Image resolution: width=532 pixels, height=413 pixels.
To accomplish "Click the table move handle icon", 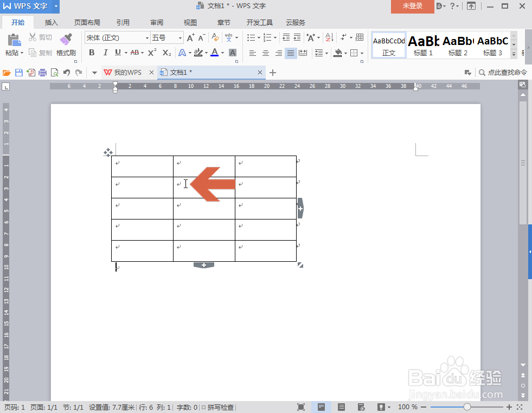I will click(108, 153).
